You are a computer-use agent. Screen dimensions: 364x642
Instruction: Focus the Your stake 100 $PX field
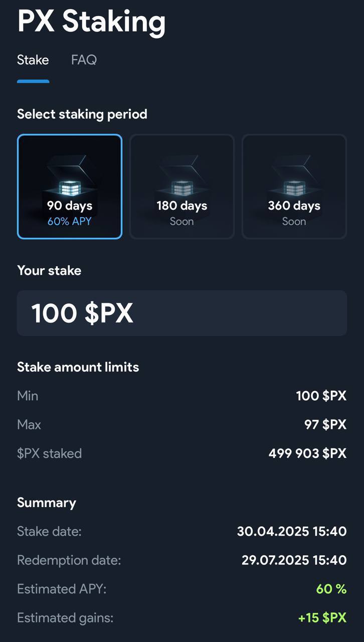tap(182, 313)
